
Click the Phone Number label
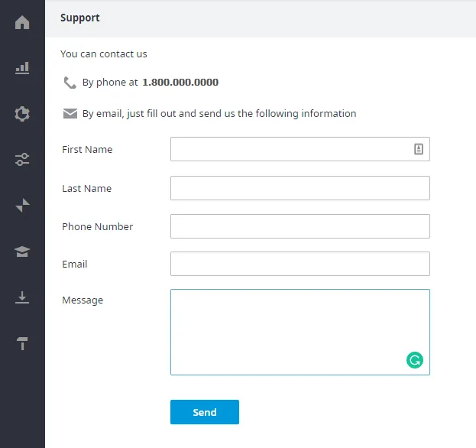(98, 226)
